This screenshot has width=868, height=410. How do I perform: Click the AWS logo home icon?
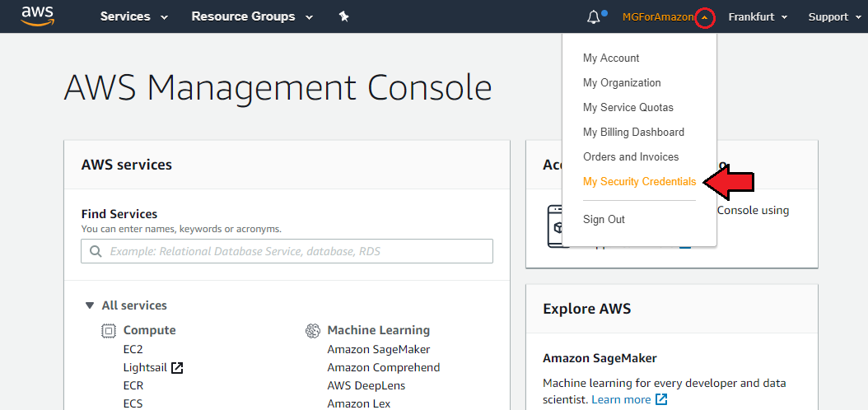point(37,16)
